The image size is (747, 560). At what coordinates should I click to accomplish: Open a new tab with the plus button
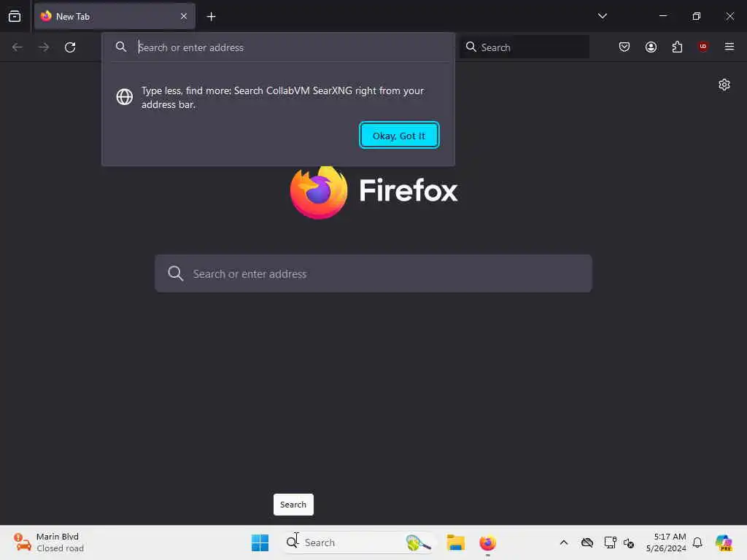tap(211, 16)
